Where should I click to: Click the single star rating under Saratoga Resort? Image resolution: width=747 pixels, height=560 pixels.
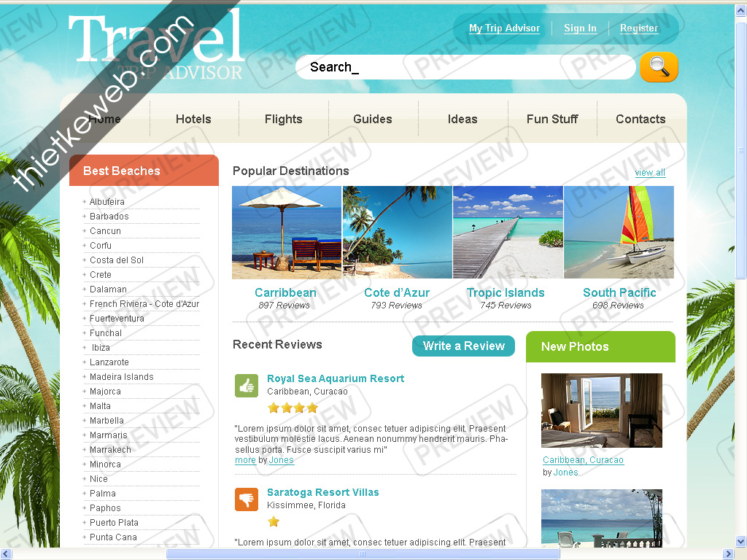[274, 521]
